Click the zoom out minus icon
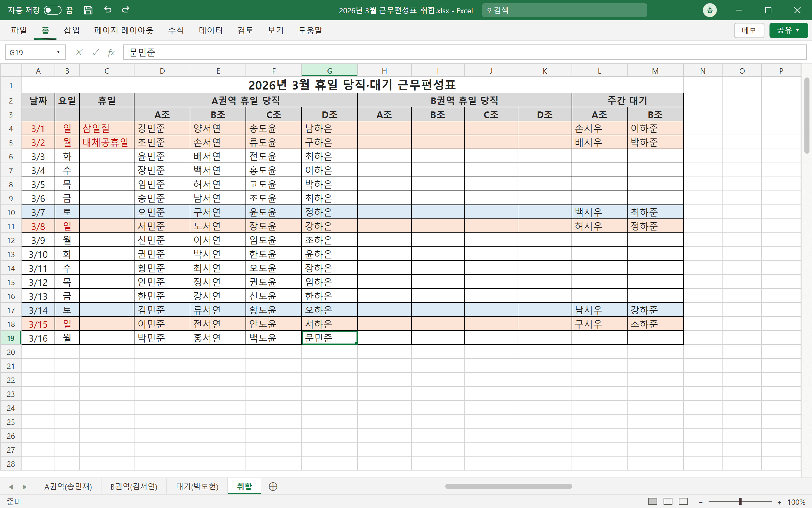The width and height of the screenshot is (812, 508). (701, 502)
